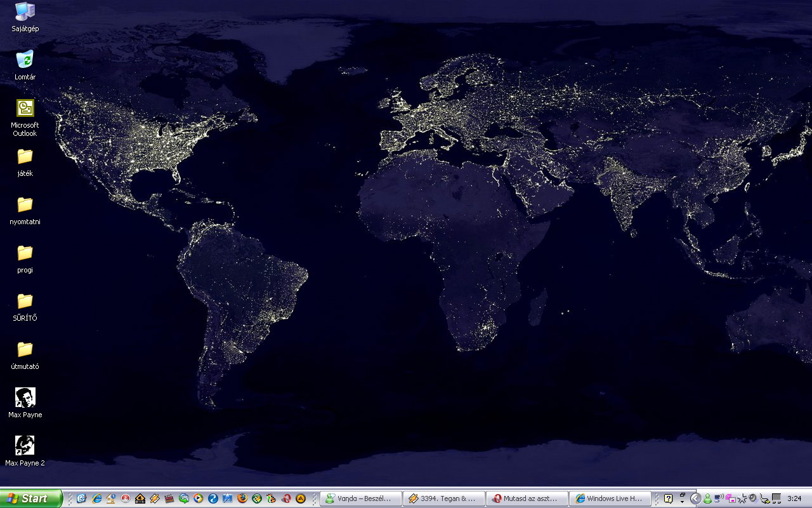The width and height of the screenshot is (812, 508).
Task: Click the pink wireless tray icon
Action: (730, 498)
